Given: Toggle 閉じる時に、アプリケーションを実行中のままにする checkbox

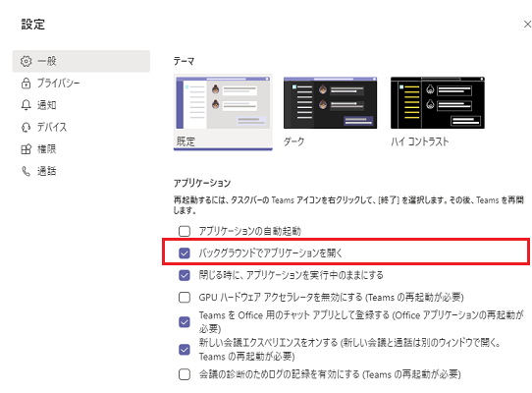Looking at the screenshot, I should (185, 275).
